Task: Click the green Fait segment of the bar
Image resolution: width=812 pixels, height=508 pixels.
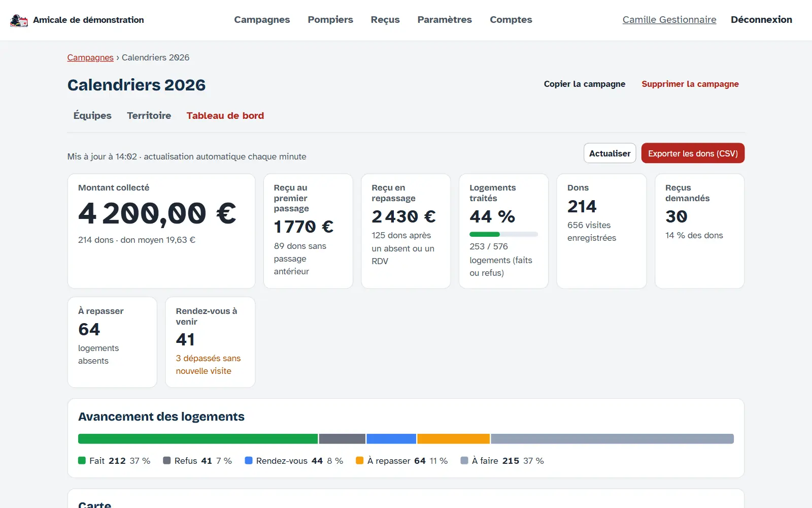Action: (198, 439)
